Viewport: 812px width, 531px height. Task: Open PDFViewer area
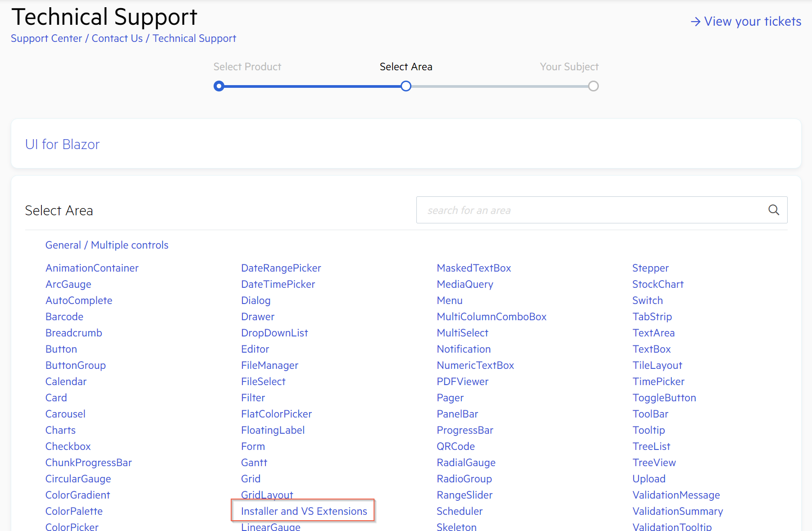[462, 381]
